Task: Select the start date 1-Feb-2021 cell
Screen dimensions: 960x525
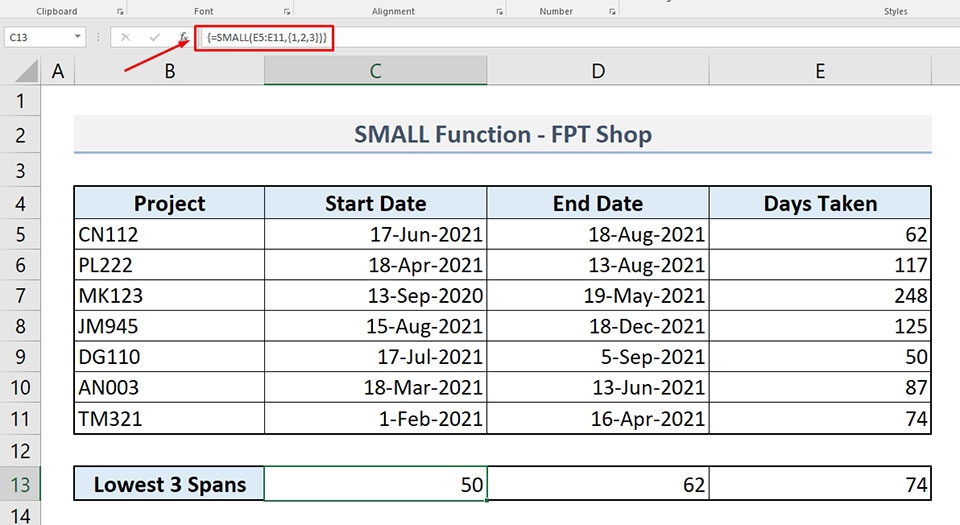Action: [375, 419]
